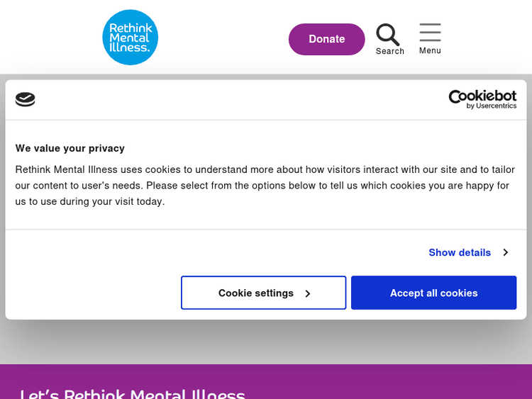The height and width of the screenshot is (399, 532).
Task: Accept all cookies
Action: tap(433, 293)
